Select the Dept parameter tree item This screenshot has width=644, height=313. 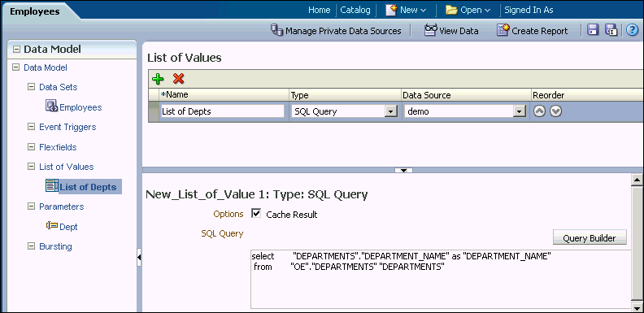click(x=68, y=227)
